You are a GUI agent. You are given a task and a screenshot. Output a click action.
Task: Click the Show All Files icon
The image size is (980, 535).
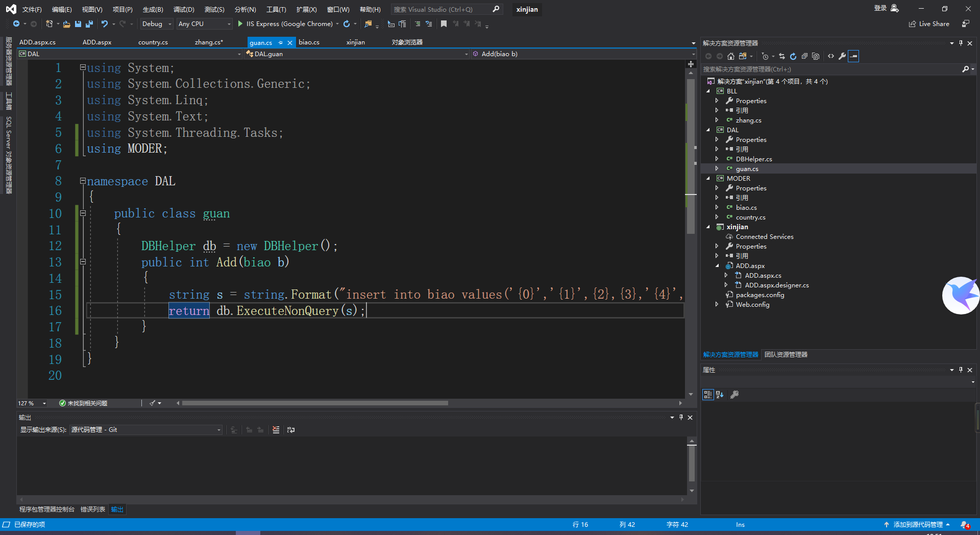(816, 56)
